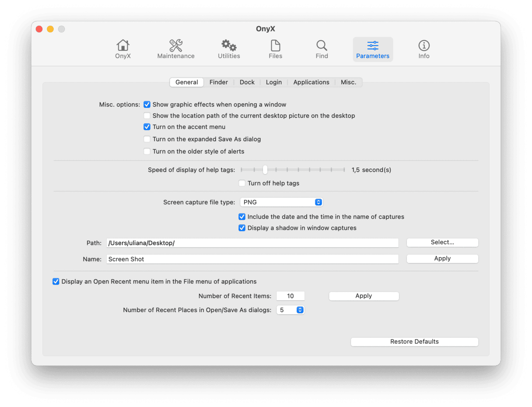Uncheck Display a shadow in window captures

tap(242, 228)
